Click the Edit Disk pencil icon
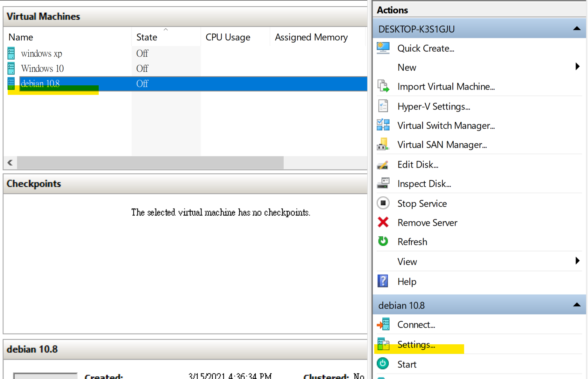The height and width of the screenshot is (379, 588). [383, 165]
